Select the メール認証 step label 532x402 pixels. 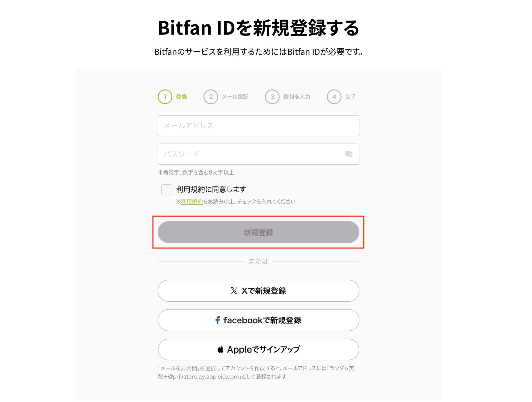(x=235, y=97)
